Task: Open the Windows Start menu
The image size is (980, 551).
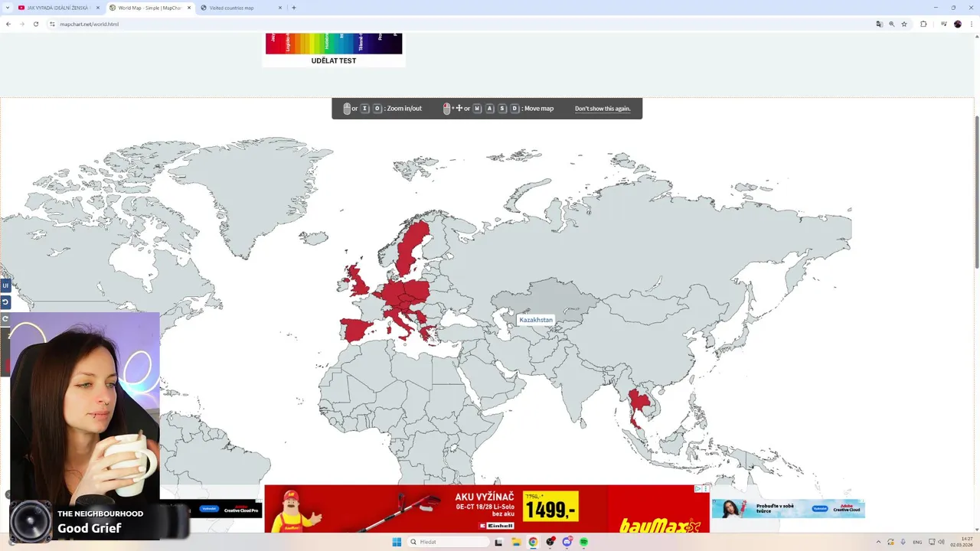Action: (397, 542)
